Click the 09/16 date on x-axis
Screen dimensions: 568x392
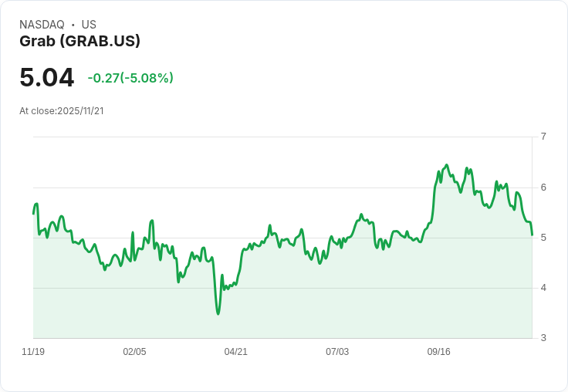(438, 351)
